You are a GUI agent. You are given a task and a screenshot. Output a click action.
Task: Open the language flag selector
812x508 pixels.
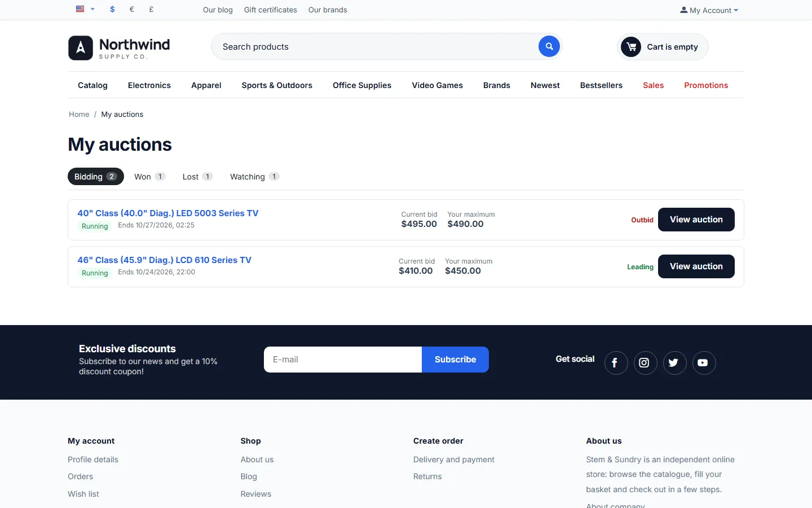85,9
